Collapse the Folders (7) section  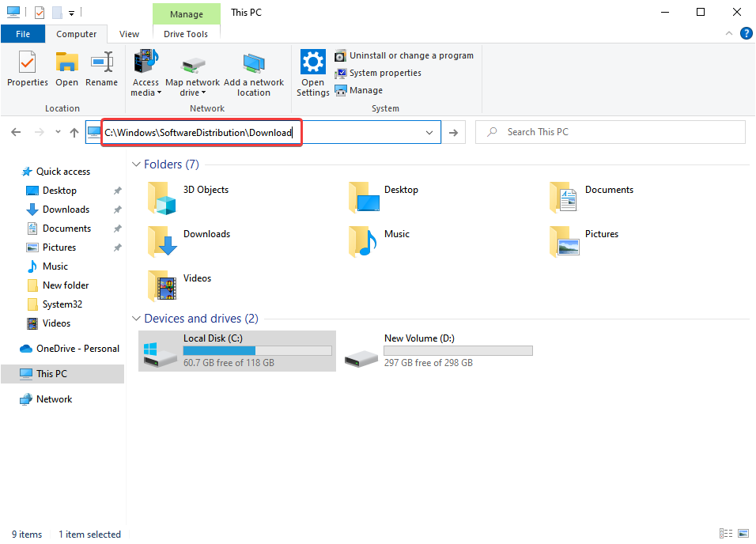point(136,164)
